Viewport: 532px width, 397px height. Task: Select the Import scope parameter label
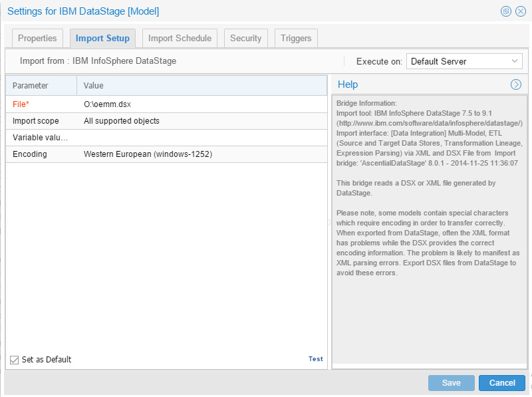[36, 121]
